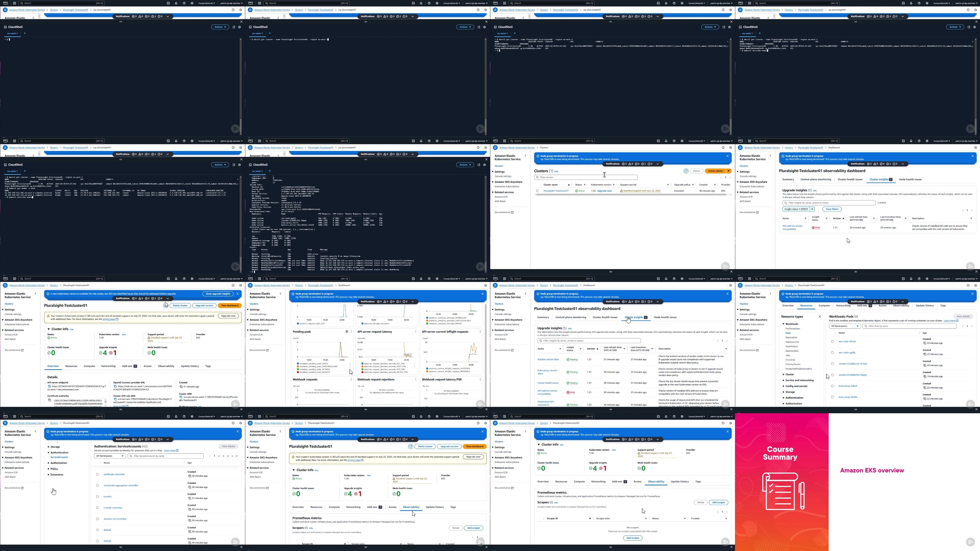Viewport: 980px width, 551px height.
Task: Open Webhook request latency P99 chart menu
Action: pyautogui.click(x=480, y=380)
